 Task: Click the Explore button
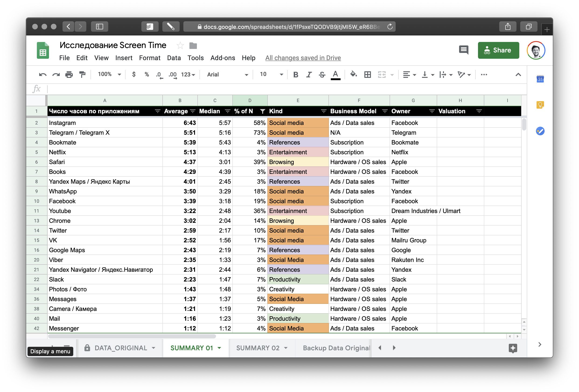(x=513, y=348)
